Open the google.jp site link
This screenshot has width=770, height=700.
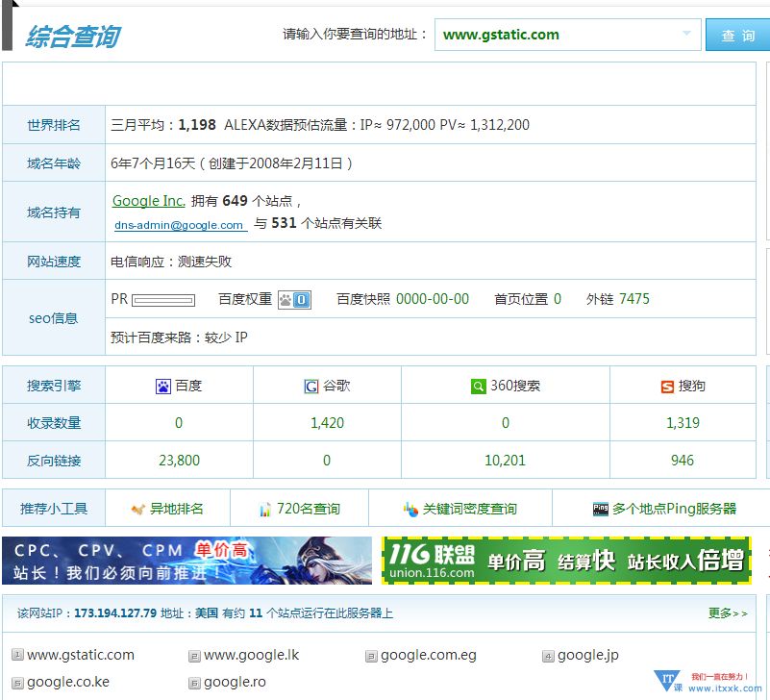click(587, 656)
